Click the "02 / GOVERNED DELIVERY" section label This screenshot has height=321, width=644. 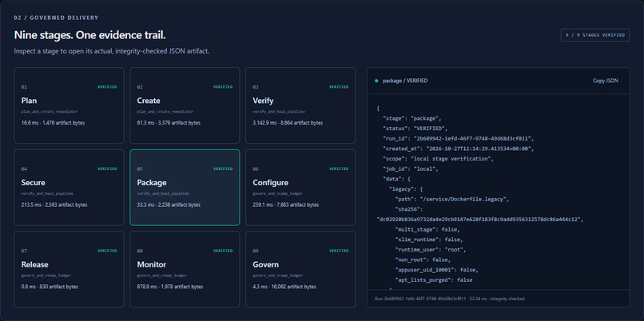point(56,18)
